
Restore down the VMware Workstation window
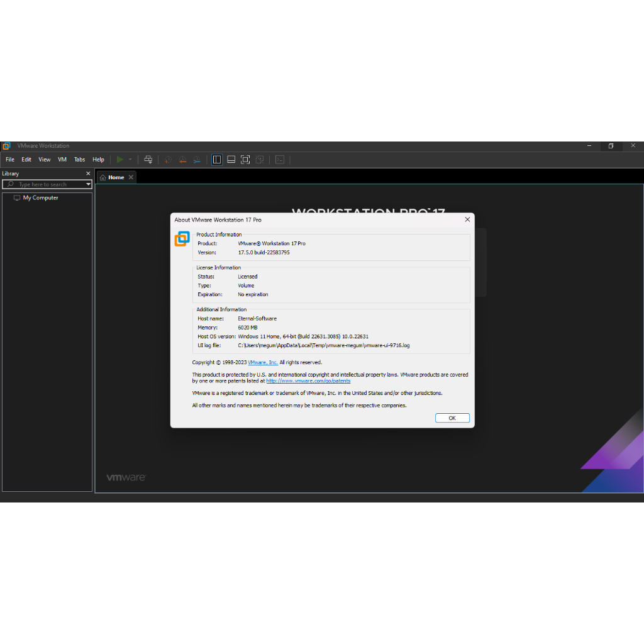(x=611, y=146)
